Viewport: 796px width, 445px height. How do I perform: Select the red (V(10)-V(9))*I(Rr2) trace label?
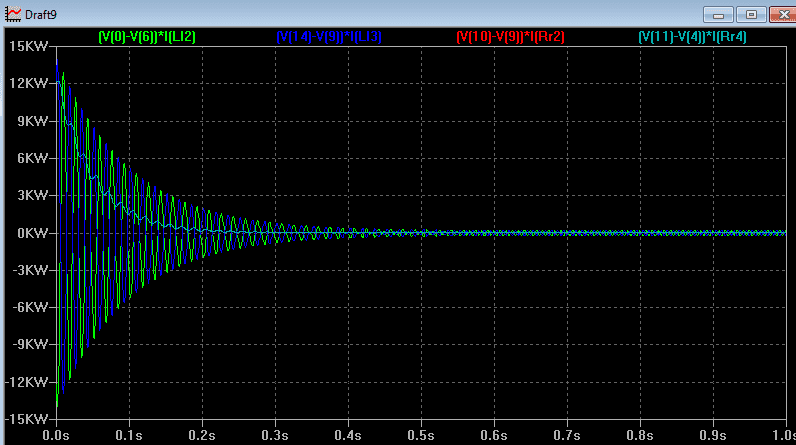(x=510, y=37)
